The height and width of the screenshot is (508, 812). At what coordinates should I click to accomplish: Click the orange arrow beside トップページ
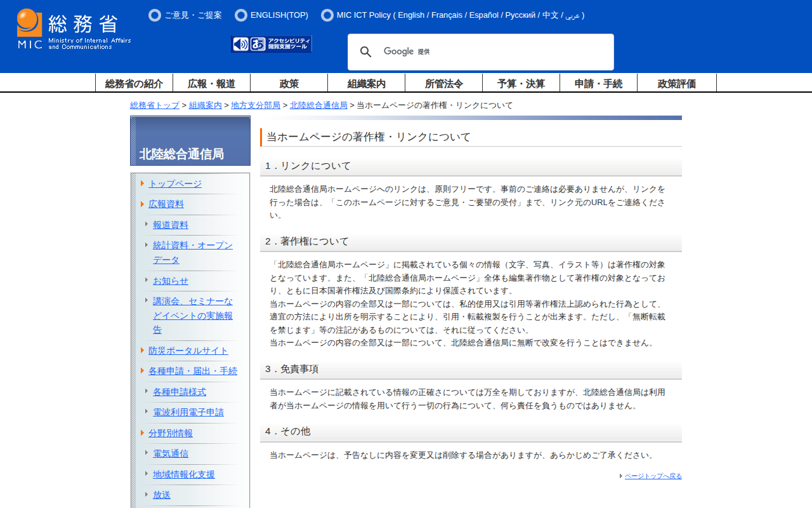(143, 184)
